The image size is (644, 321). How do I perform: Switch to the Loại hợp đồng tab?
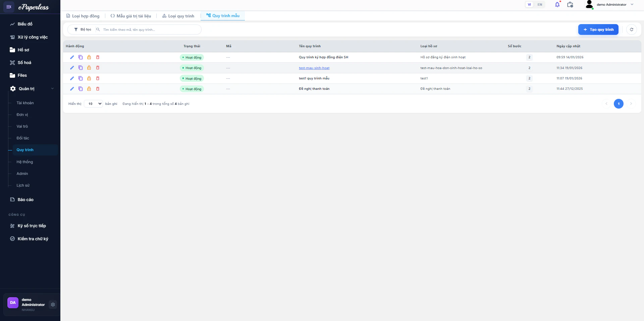[83, 16]
